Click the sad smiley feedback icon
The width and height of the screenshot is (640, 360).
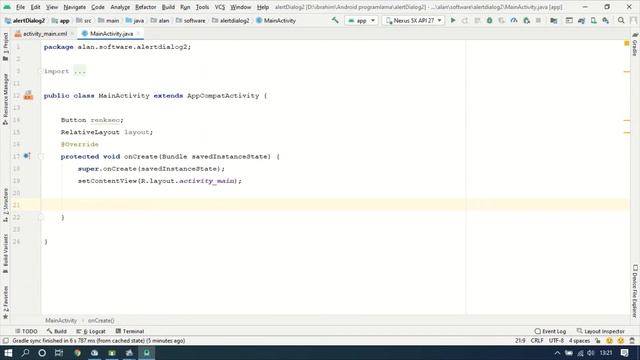[621, 341]
